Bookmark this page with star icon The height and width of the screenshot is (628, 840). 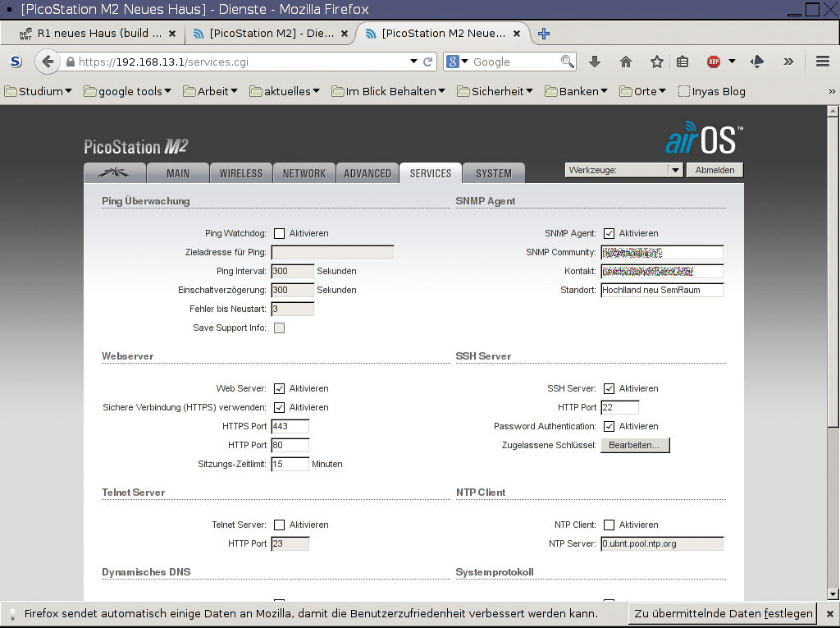[x=656, y=62]
